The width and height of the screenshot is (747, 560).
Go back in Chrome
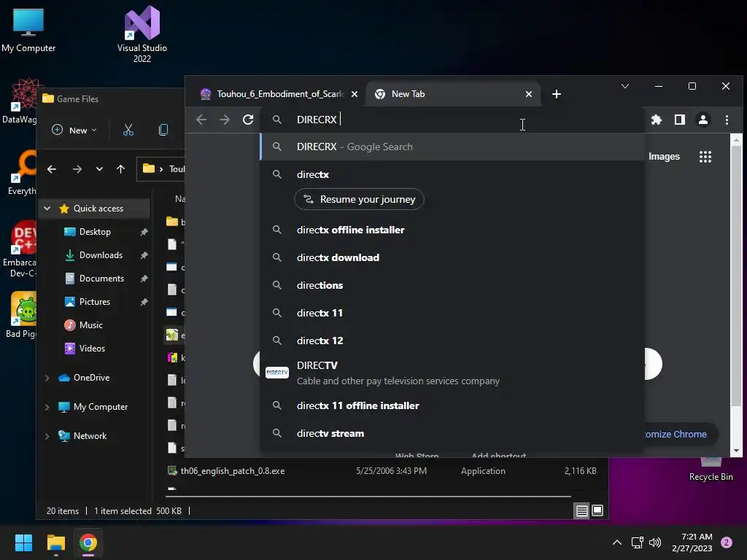tap(201, 120)
